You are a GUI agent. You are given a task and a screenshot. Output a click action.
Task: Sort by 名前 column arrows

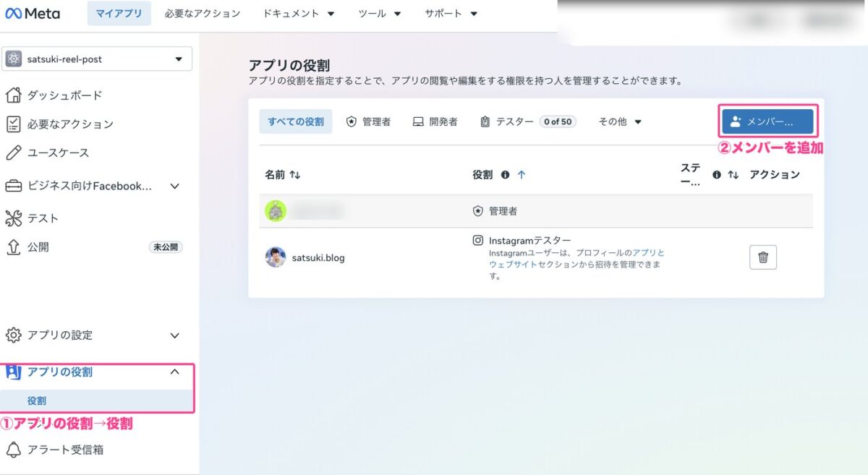pos(294,175)
